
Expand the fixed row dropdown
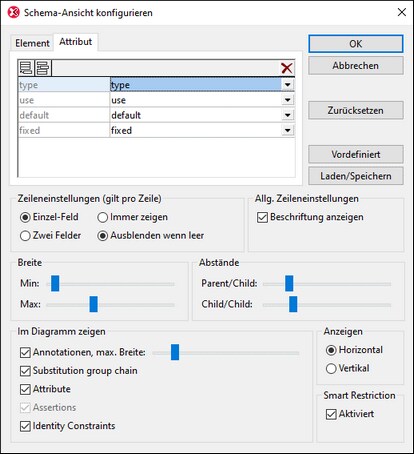point(288,130)
